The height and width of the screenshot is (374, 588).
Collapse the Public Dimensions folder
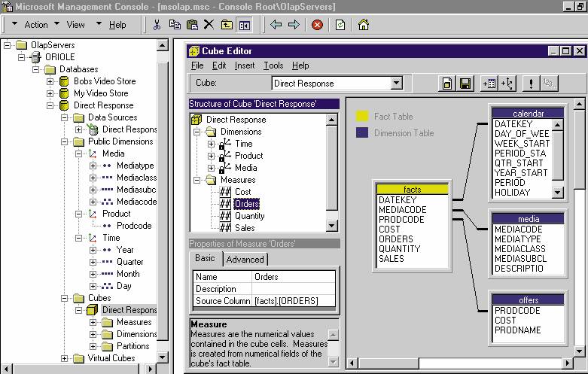(64, 141)
